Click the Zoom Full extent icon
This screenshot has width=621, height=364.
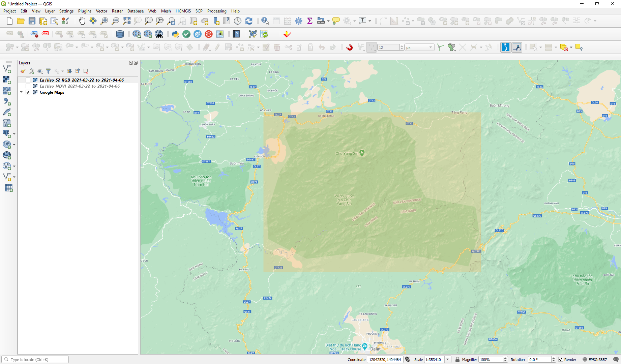point(126,21)
